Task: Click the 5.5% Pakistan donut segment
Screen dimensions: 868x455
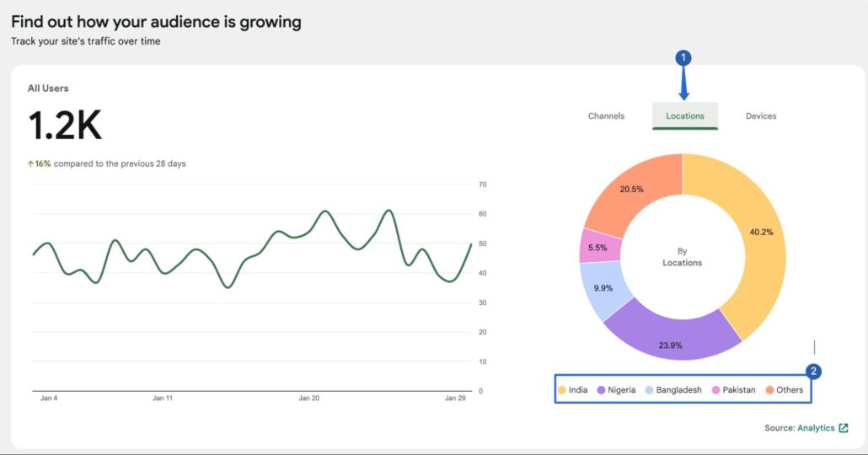Action: point(597,247)
